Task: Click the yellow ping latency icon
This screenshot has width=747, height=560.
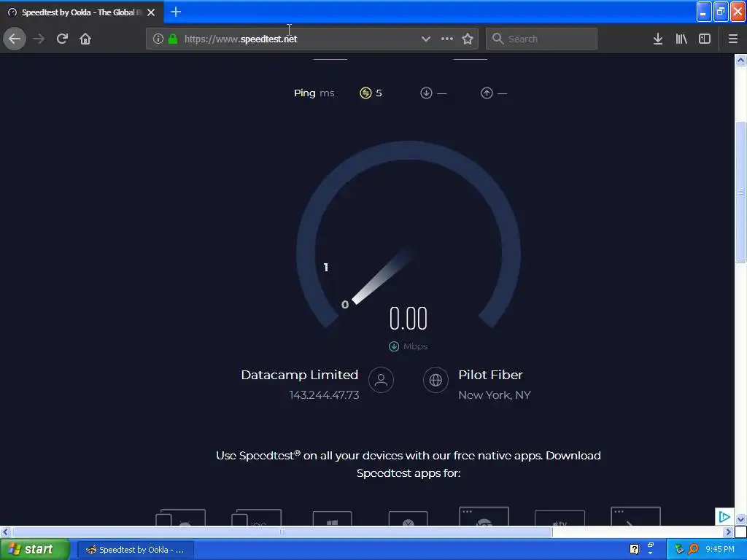Action: (365, 93)
